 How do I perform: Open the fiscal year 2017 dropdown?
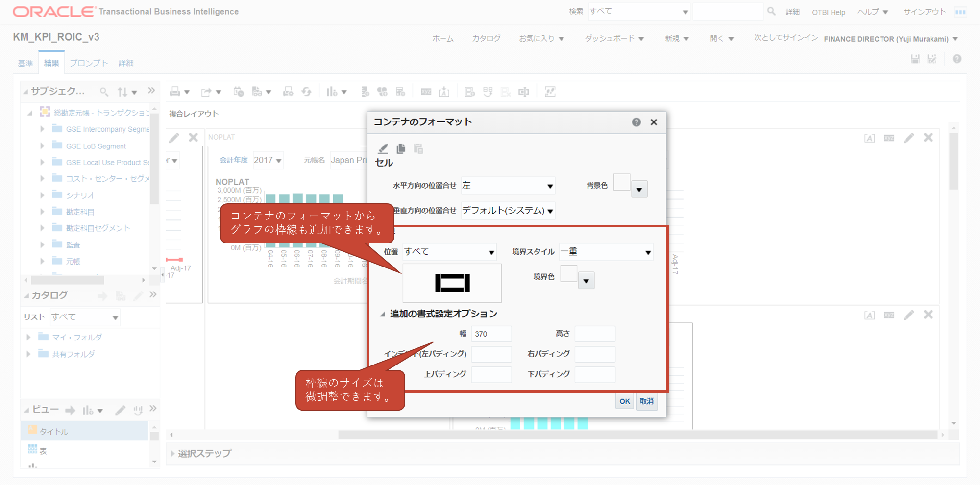tap(268, 160)
